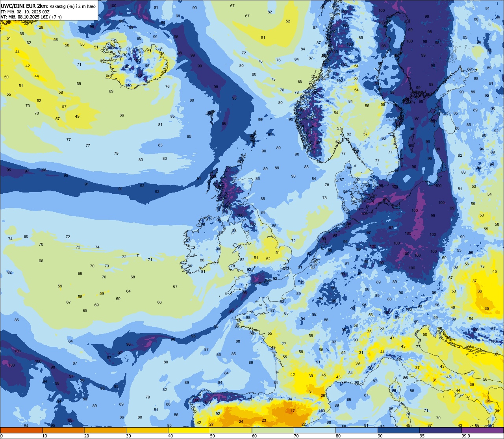
Task: Click the 90–95% dark blue legend swatch
Action: pyautogui.click(x=398, y=430)
